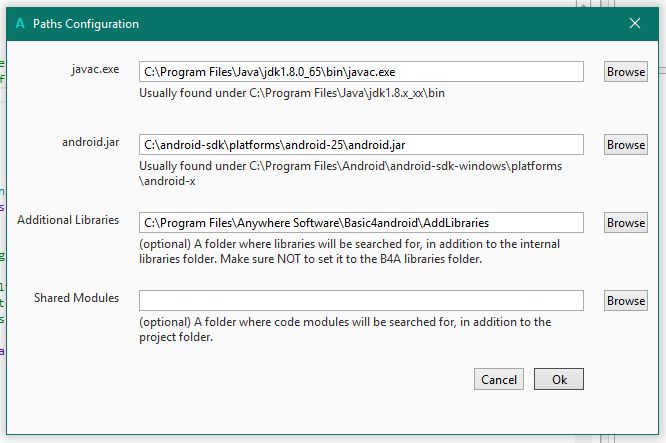This screenshot has width=666, height=443.
Task: Browse for the Shared Modules folder
Action: pyautogui.click(x=626, y=301)
